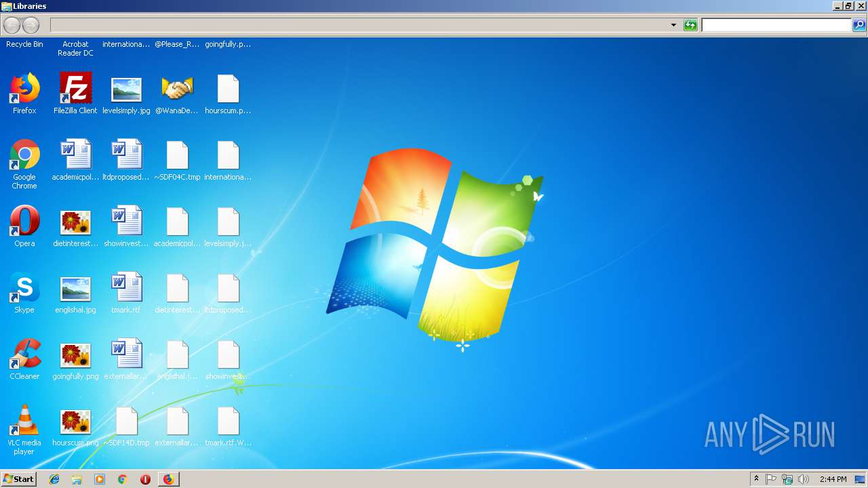The height and width of the screenshot is (488, 868).
Task: Click the Libraries address bar
Action: (359, 25)
